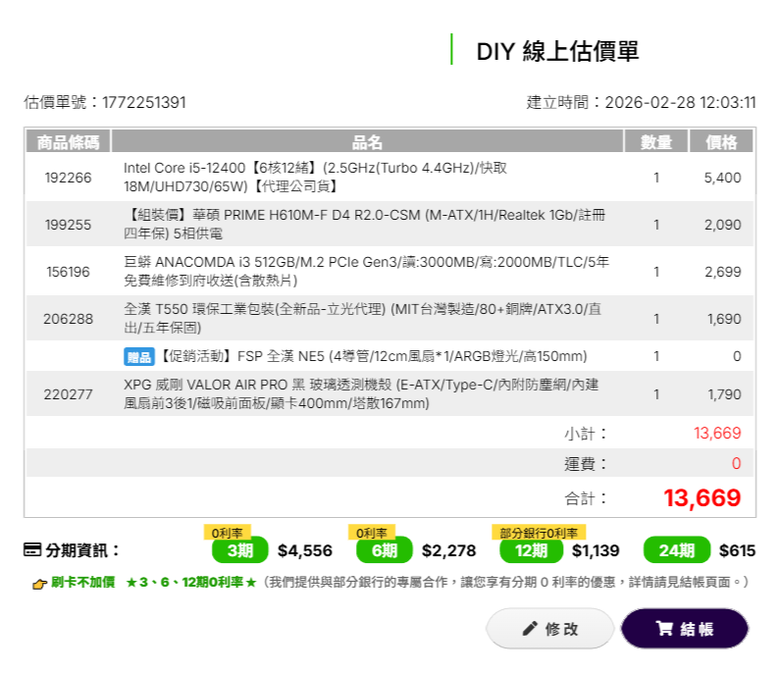Click the 全漢 T550 power supply name
The image size is (780, 673).
point(362,318)
